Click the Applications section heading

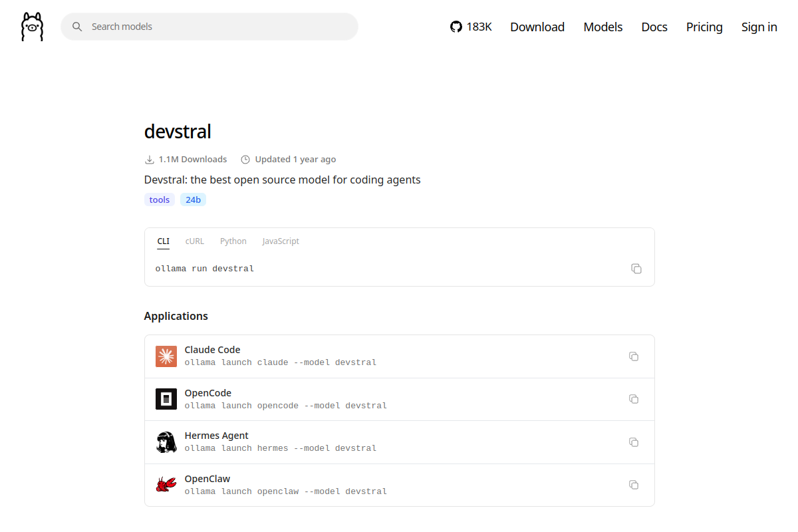point(176,316)
